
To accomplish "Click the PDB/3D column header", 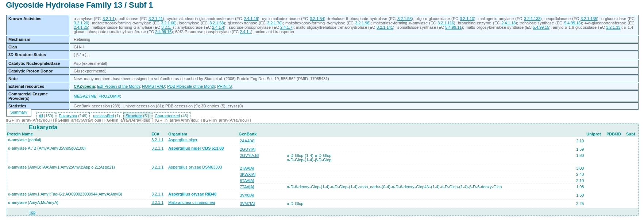I will (613, 134).
